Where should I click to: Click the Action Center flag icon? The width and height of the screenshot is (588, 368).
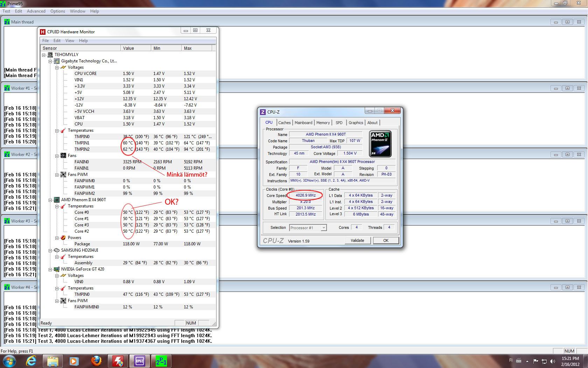(536, 361)
